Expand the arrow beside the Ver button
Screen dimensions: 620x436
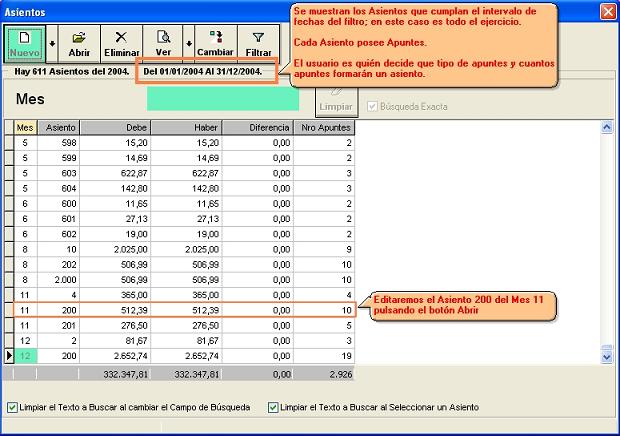tap(189, 44)
